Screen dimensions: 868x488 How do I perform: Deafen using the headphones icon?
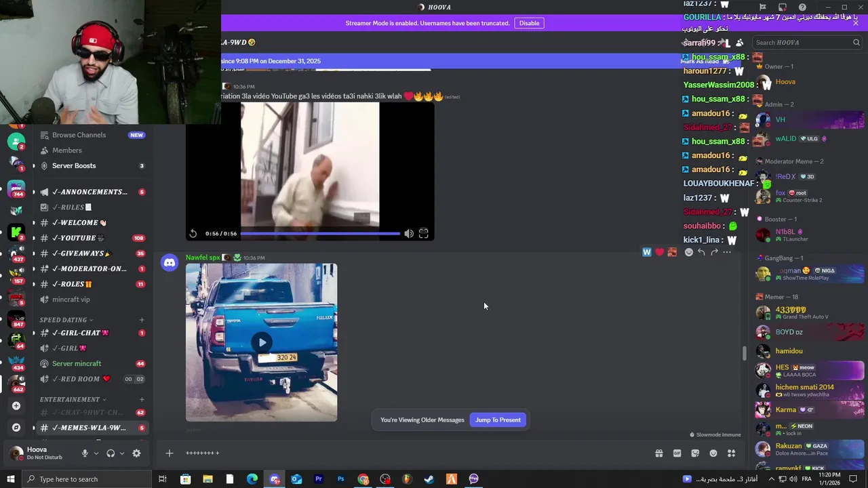click(x=111, y=453)
